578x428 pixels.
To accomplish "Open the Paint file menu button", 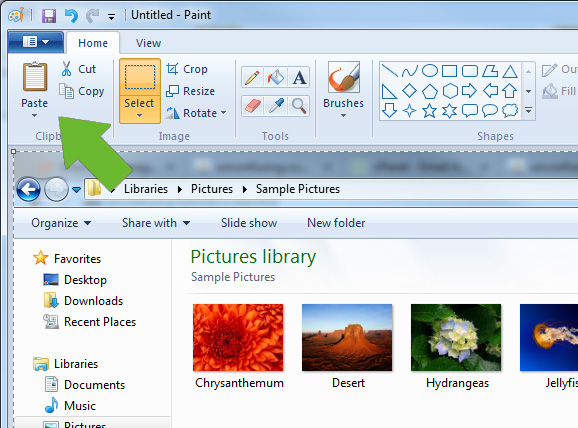I will tap(36, 42).
